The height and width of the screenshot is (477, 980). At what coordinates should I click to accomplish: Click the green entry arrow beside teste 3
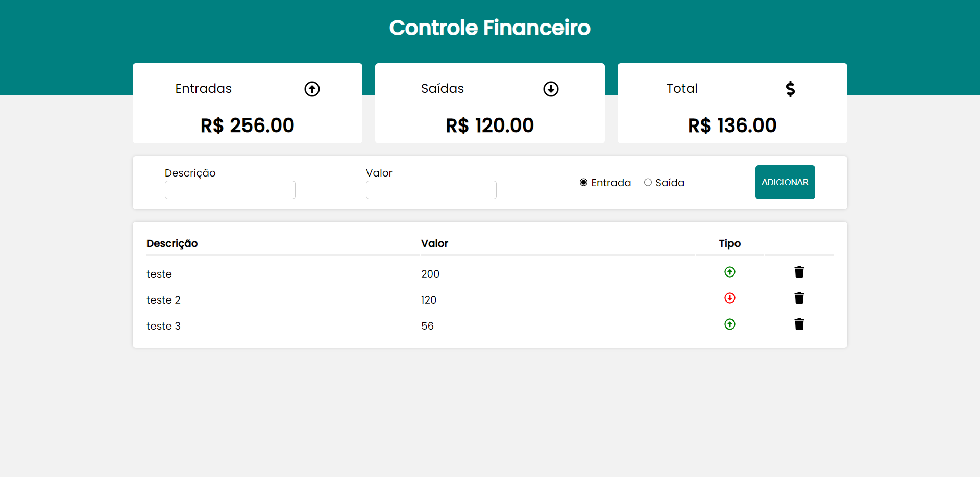point(730,324)
